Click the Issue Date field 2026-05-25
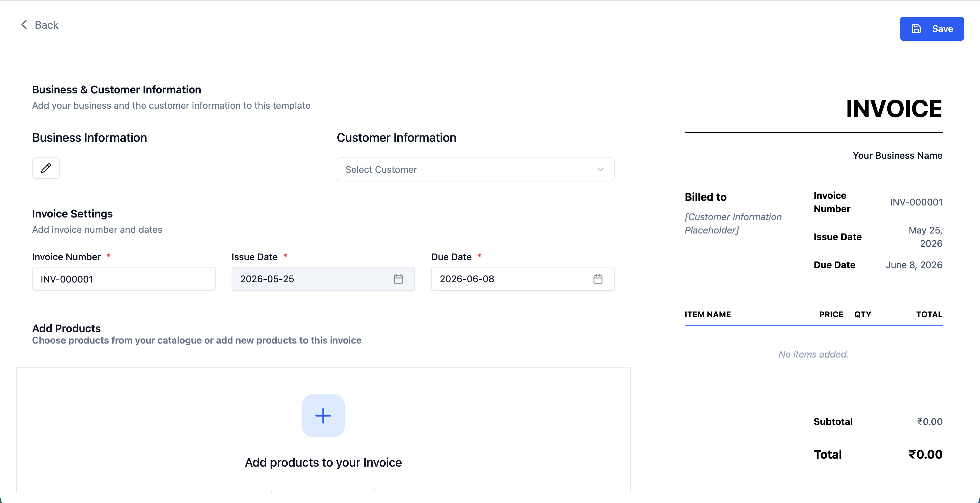 [x=323, y=279]
